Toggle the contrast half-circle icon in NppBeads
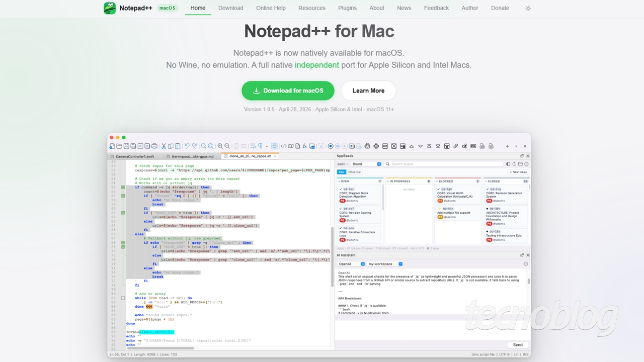644x362 pixels. (508, 164)
